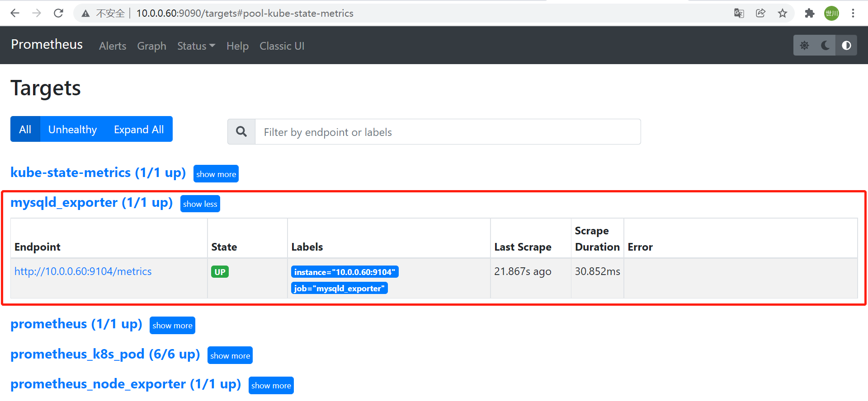Focus the Filter by endpoint or labels field
Screen dimensions: 868x401
point(448,132)
